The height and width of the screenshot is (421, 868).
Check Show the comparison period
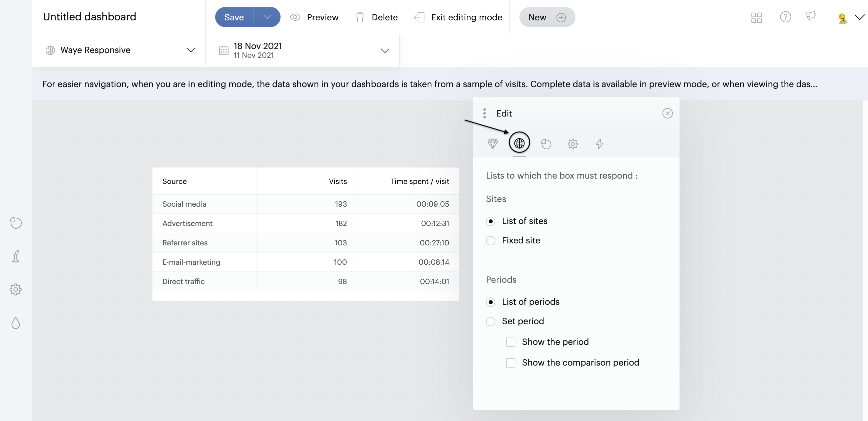tap(510, 363)
